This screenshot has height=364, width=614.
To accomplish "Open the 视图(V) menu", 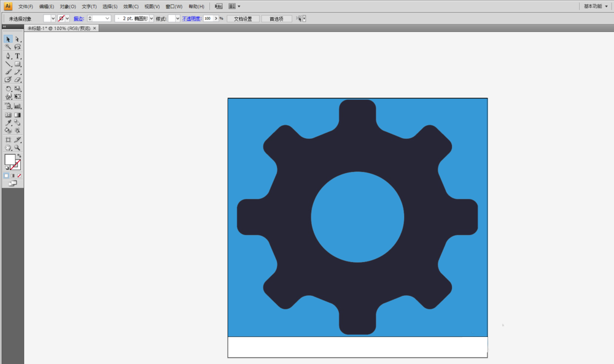I will (x=152, y=7).
